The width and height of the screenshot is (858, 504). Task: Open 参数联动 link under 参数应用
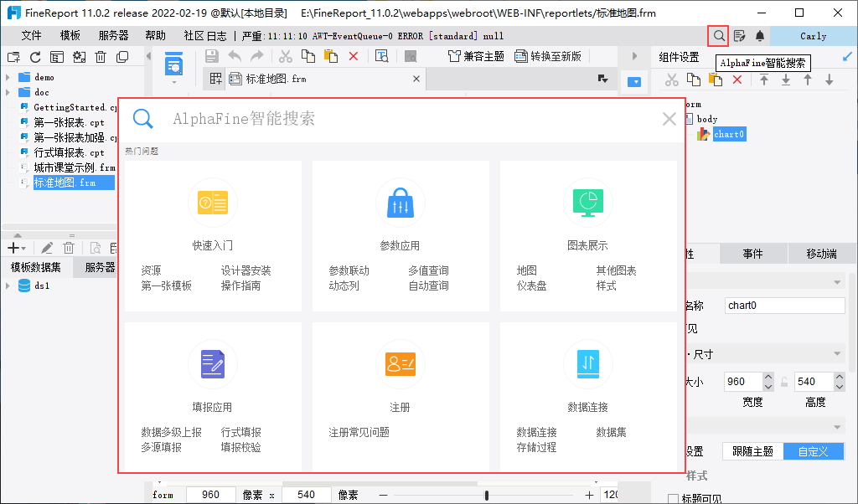coord(349,270)
